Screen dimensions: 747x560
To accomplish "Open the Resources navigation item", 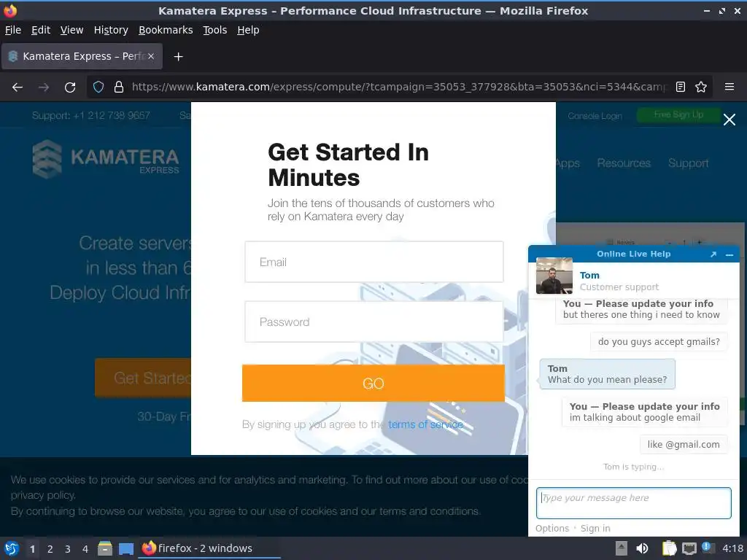I will tap(624, 163).
